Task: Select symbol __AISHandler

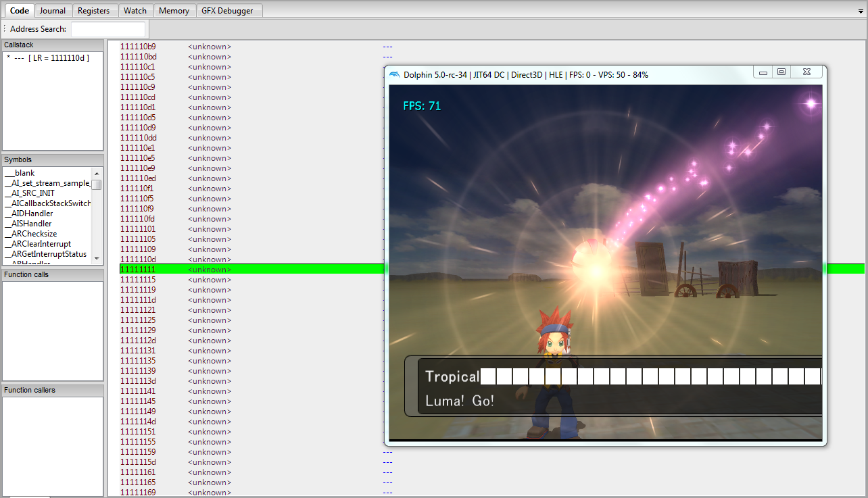Action: pos(28,224)
